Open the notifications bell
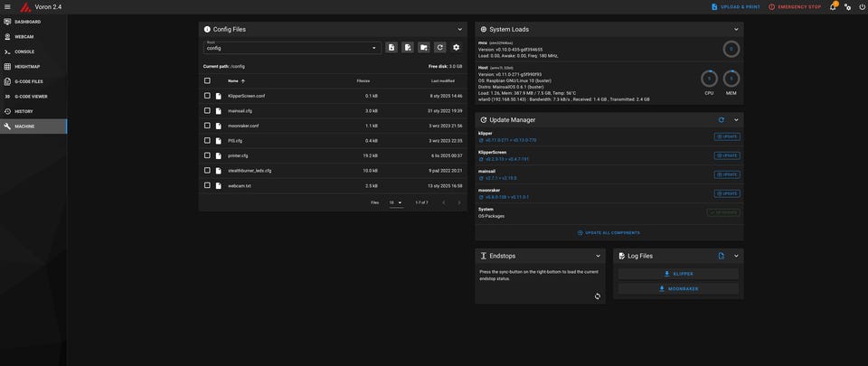Screen dimensions: 868x366 833,6
